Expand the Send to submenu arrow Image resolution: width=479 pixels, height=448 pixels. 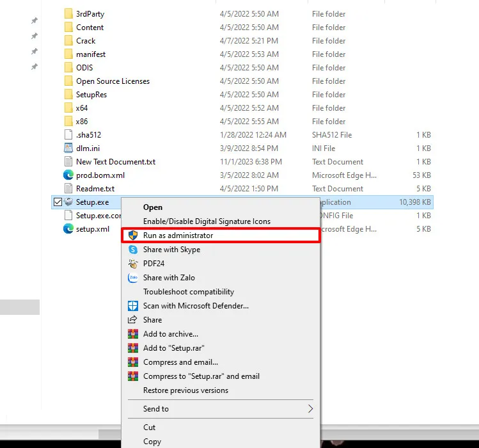pyautogui.click(x=311, y=409)
